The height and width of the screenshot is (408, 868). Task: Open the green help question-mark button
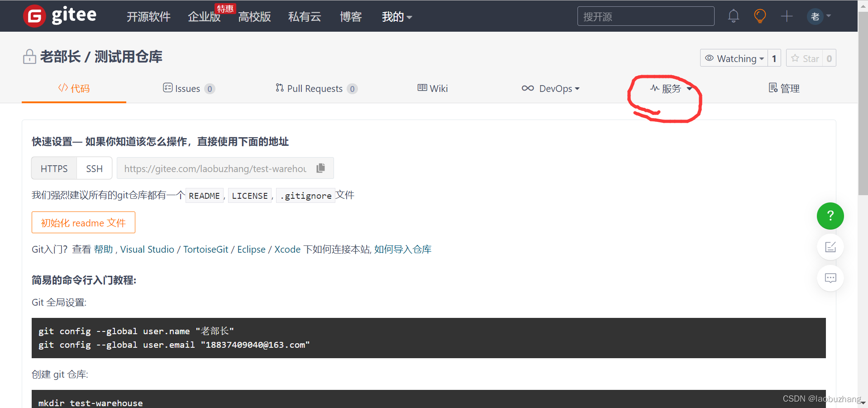(830, 216)
